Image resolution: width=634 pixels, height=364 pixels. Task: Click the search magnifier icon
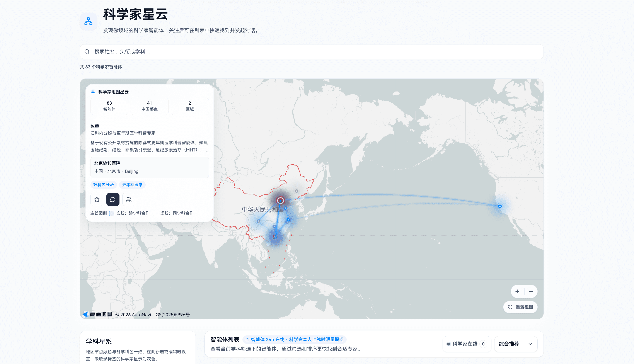[x=87, y=52]
